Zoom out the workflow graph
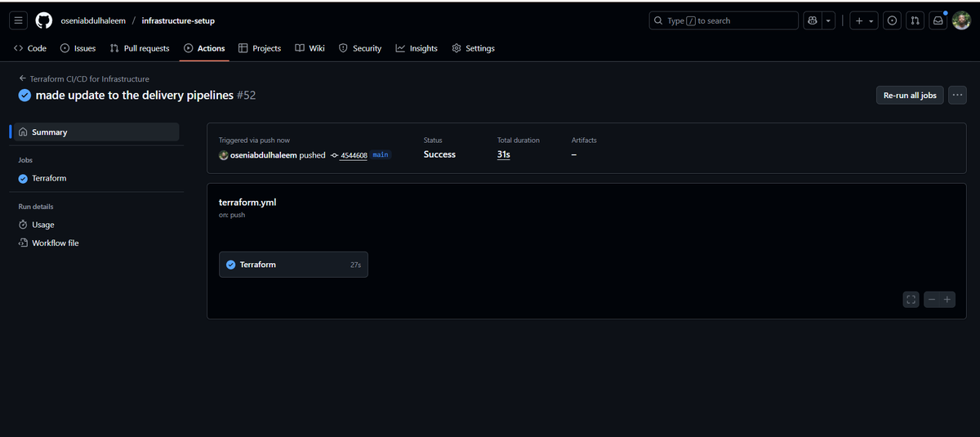Image resolution: width=980 pixels, height=437 pixels. pos(933,300)
